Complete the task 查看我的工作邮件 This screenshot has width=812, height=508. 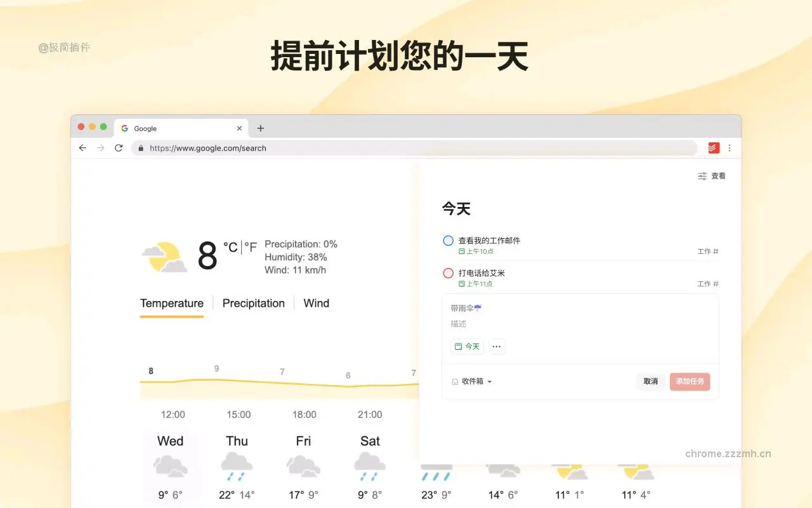[449, 241]
